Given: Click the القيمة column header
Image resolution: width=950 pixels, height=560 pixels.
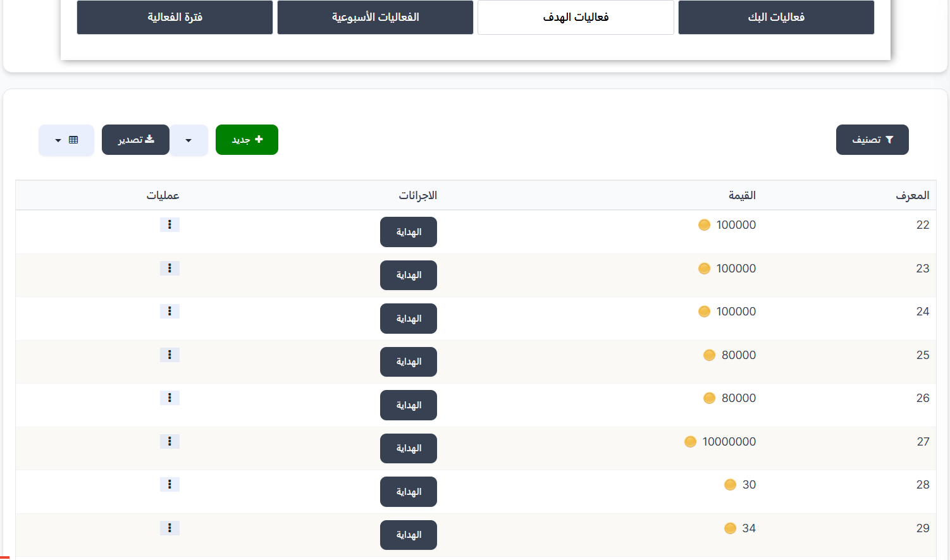Looking at the screenshot, I should (742, 195).
